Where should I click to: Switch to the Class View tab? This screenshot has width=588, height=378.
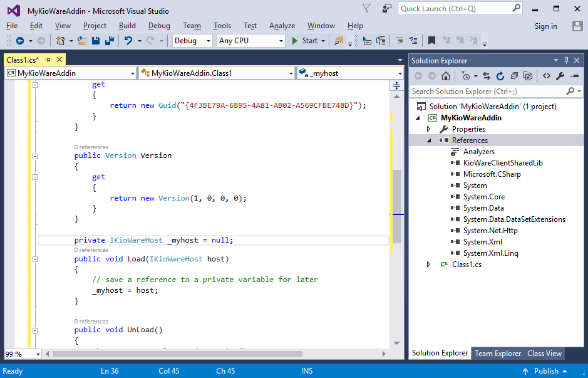pos(544,353)
